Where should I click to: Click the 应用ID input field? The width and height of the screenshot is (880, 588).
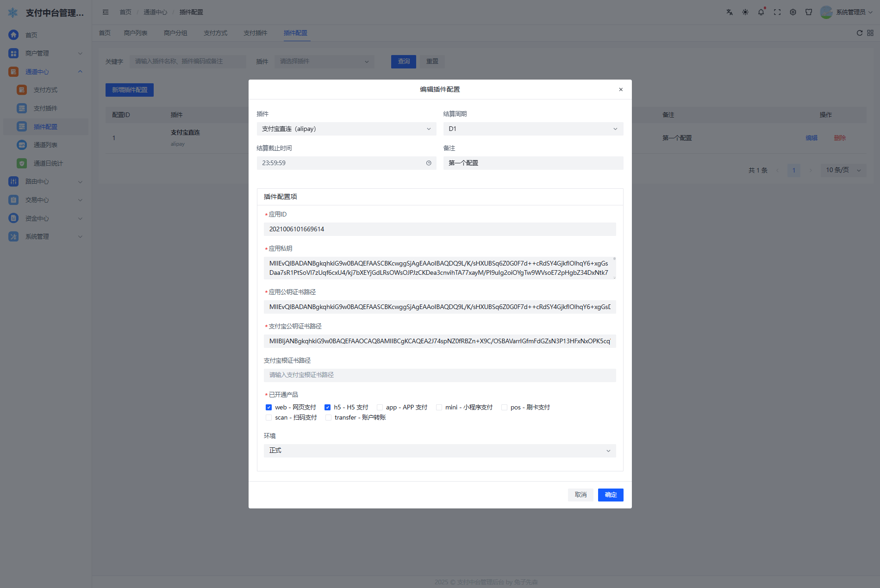(x=439, y=229)
